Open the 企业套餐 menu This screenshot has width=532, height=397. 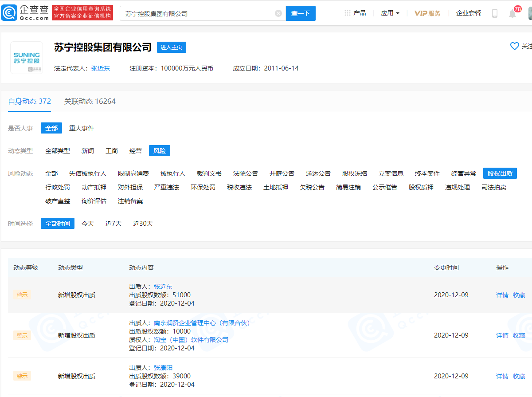click(469, 13)
